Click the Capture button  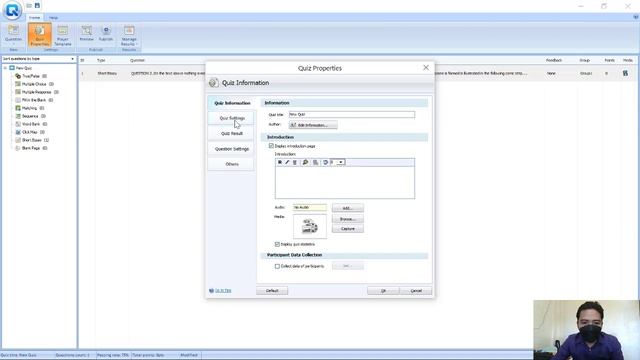(347, 229)
